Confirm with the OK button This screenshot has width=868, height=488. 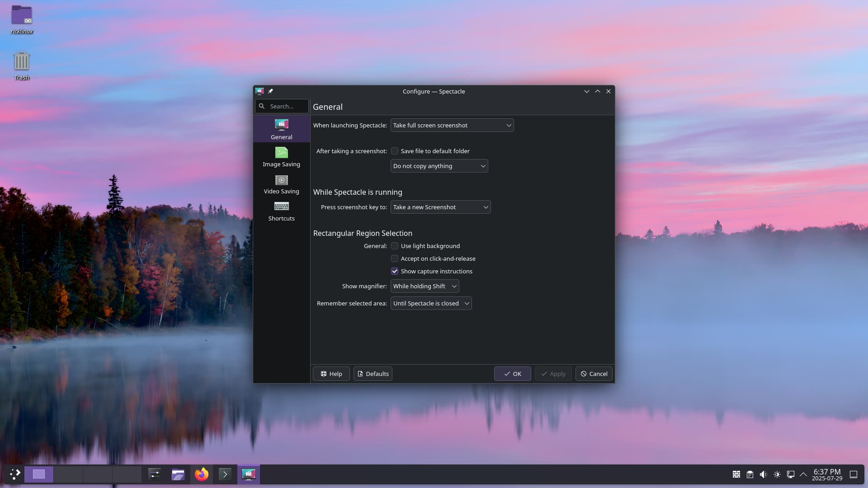coord(512,374)
